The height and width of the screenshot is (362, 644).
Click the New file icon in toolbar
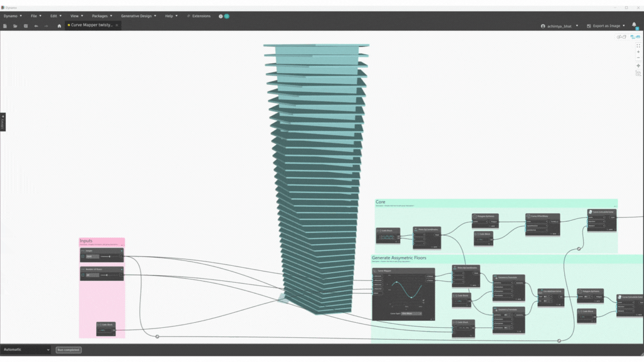click(5, 26)
